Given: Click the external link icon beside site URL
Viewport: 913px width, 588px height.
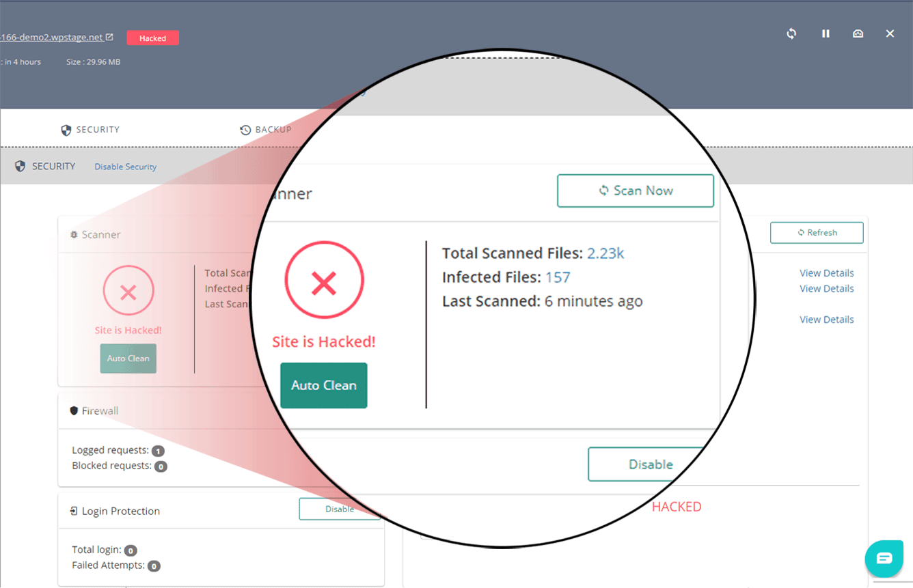Looking at the screenshot, I should (109, 37).
